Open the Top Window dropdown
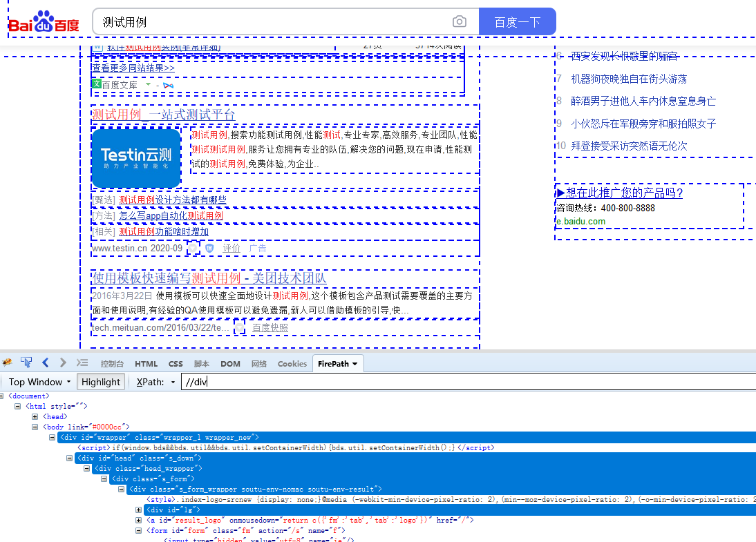Image resolution: width=756 pixels, height=542 pixels. pyautogui.click(x=39, y=382)
